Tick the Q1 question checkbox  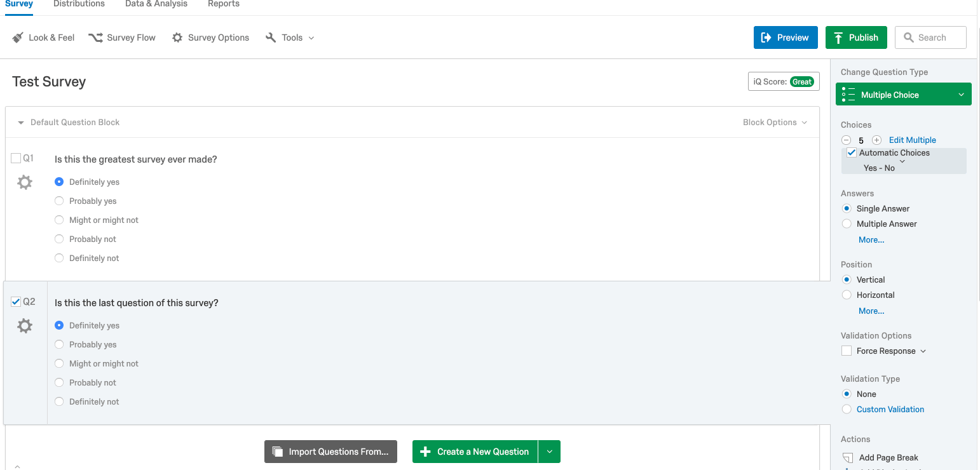pos(16,158)
